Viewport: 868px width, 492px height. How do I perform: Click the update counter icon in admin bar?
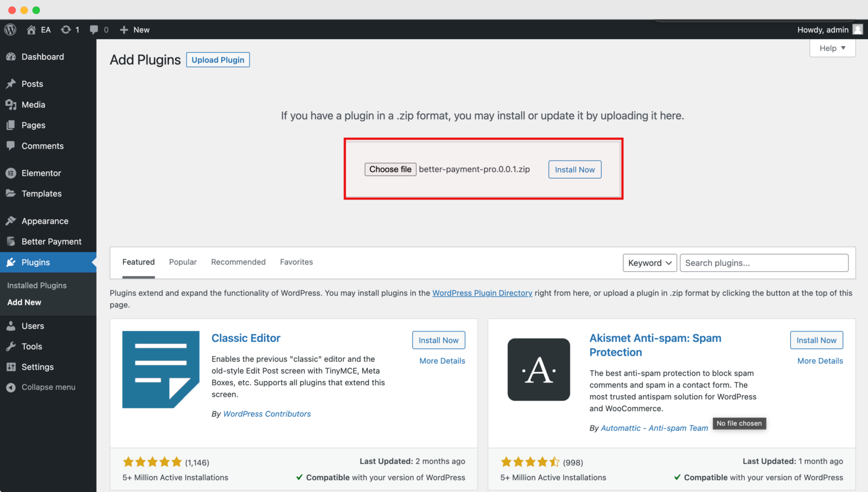click(66, 30)
